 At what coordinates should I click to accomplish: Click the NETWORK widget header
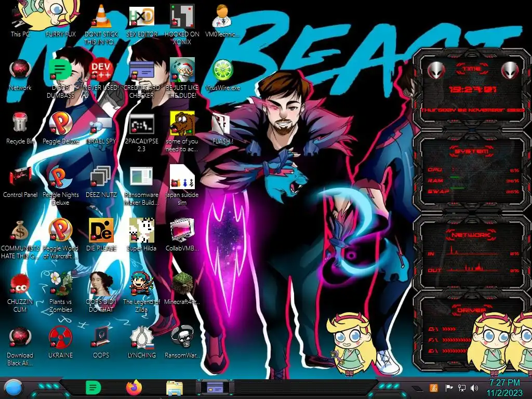471,234
